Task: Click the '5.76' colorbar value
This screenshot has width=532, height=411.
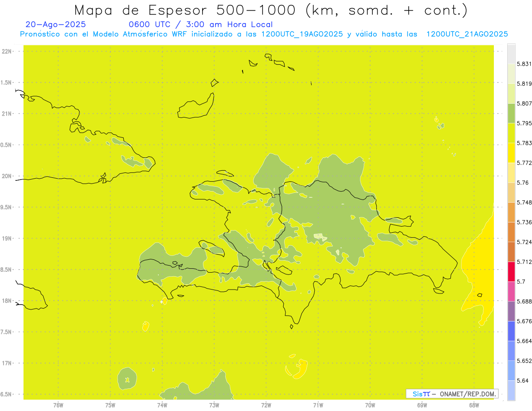Action: click(522, 183)
